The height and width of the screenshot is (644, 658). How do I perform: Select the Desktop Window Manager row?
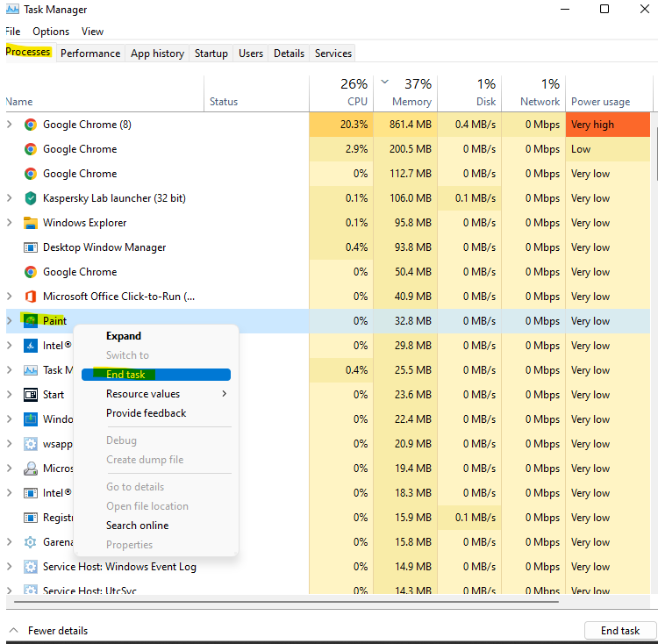328,247
